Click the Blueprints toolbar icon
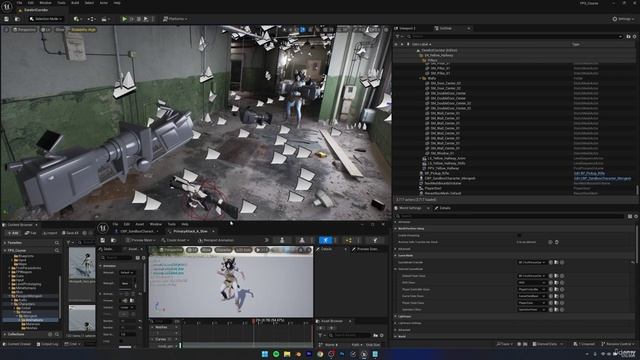The height and width of the screenshot is (360, 640). point(91,19)
